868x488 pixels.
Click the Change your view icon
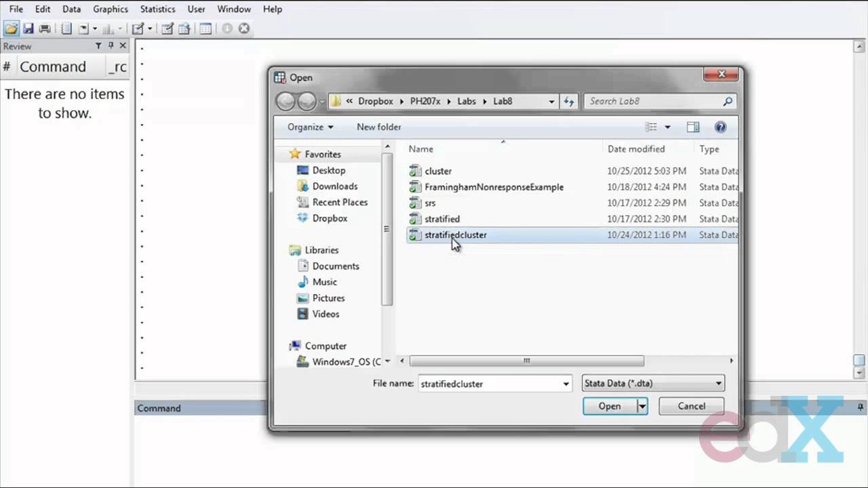tap(652, 127)
